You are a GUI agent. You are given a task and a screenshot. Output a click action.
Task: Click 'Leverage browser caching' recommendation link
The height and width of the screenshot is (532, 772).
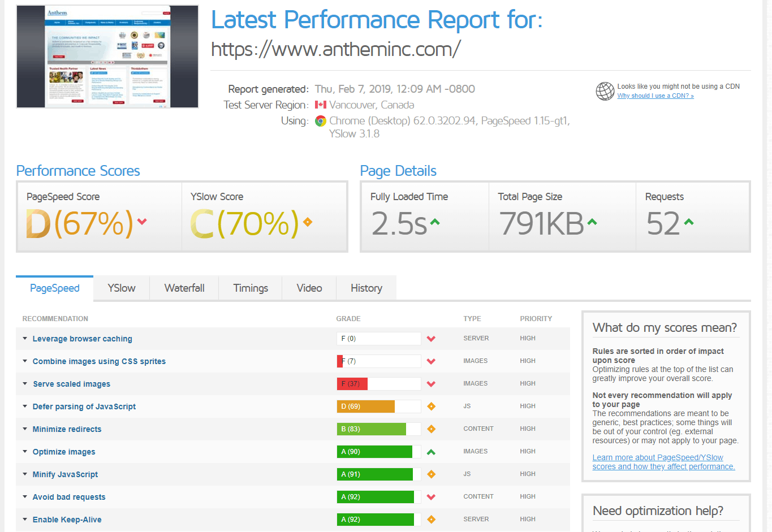coord(82,339)
